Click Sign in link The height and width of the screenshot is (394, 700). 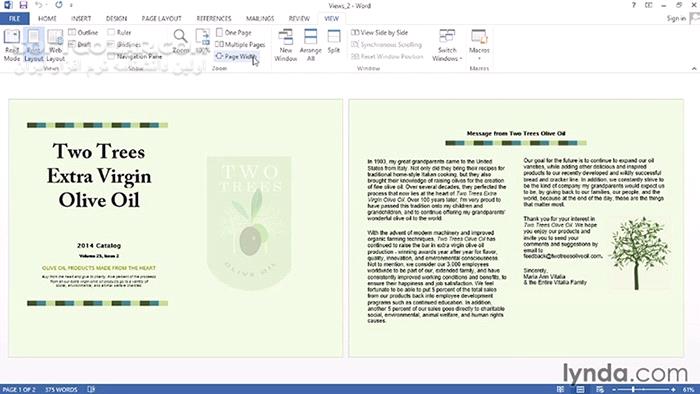(x=676, y=18)
